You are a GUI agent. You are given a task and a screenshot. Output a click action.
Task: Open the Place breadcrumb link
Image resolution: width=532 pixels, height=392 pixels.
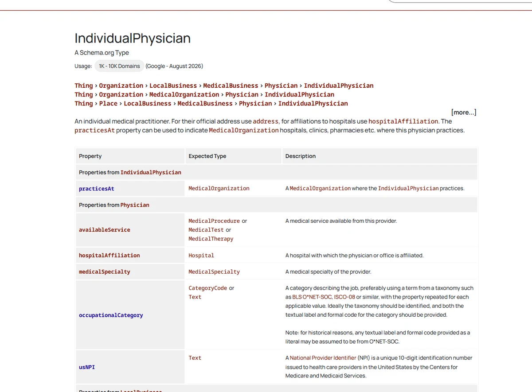tap(108, 103)
